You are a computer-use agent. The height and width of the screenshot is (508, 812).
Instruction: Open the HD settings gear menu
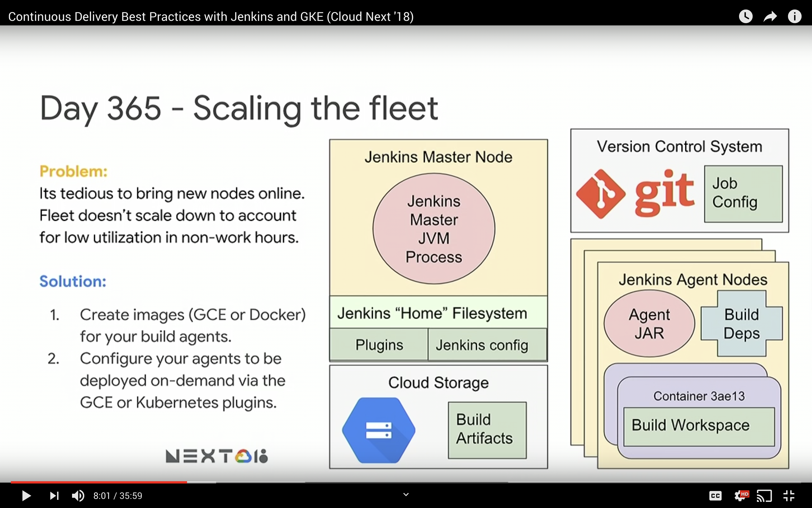[x=741, y=496]
